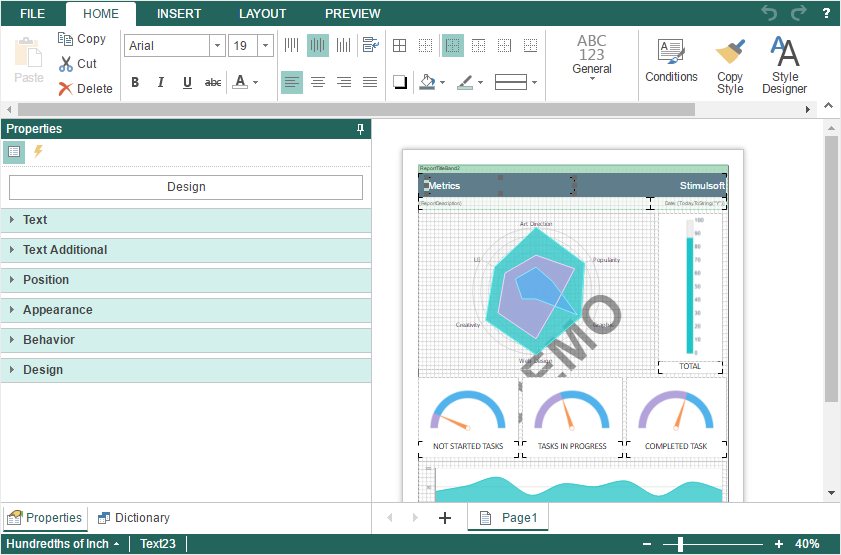Switch to the INSERT ribbon tab
The width and height of the screenshot is (841, 555).
(x=179, y=14)
